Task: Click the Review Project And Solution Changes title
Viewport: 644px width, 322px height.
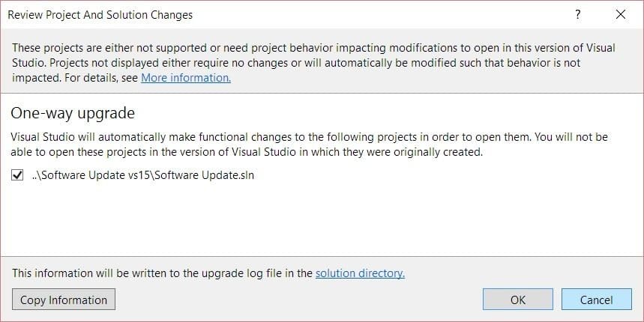Action: click(100, 15)
